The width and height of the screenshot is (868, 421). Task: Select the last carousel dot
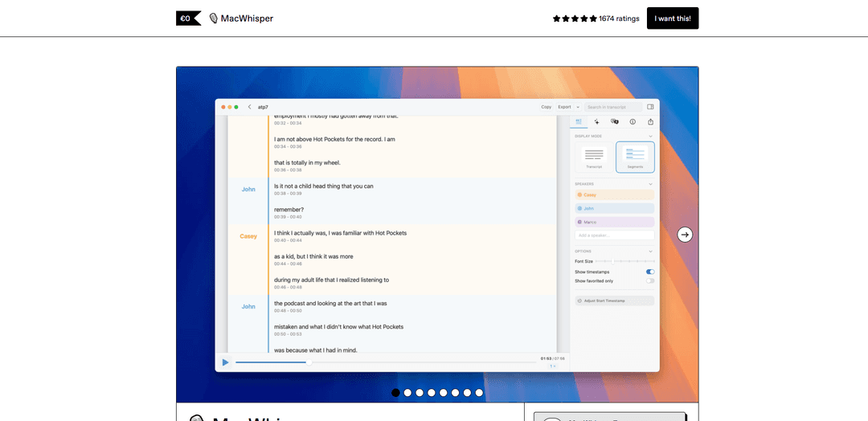coord(479,393)
